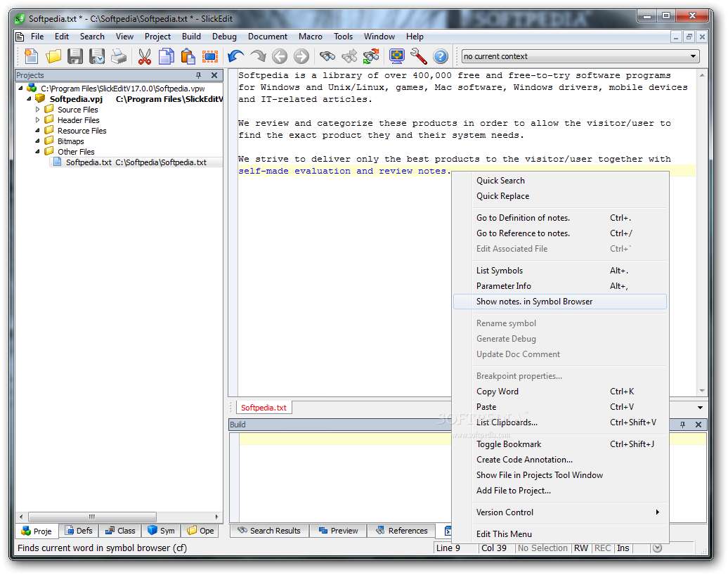728x575 pixels.
Task: Click the Paste clipboard icon
Action: (188, 56)
